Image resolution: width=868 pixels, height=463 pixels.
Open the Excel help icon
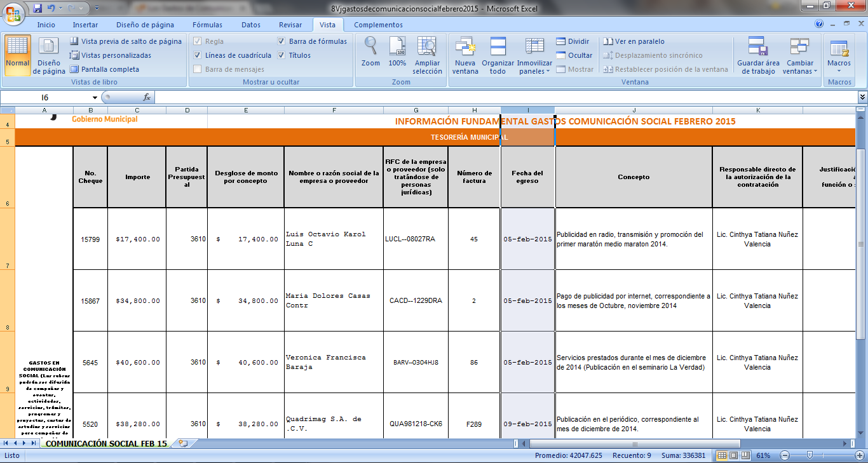click(x=820, y=24)
